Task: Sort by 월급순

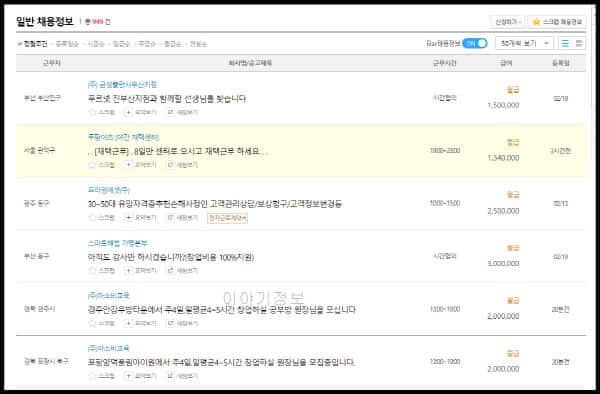Action: tap(173, 44)
